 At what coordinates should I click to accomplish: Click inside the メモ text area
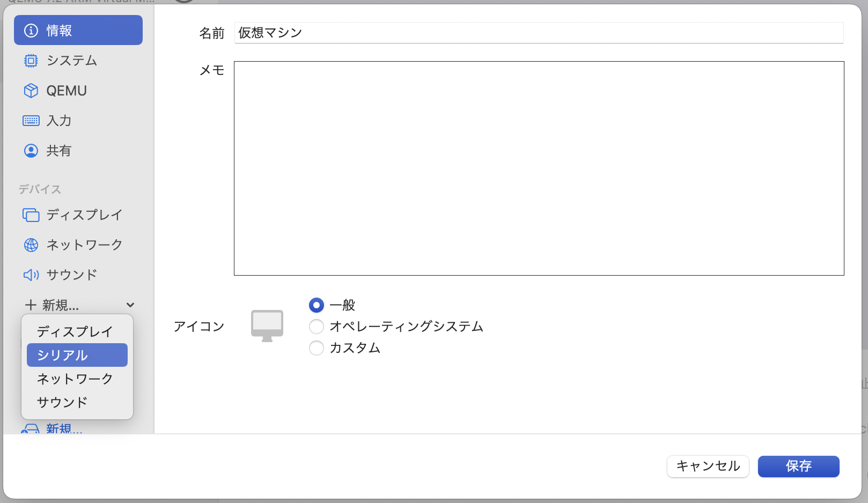point(539,168)
